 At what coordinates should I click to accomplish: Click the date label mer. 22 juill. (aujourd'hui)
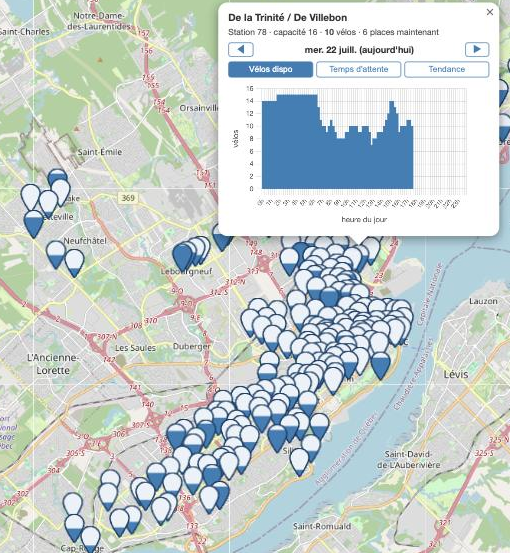tap(359, 50)
